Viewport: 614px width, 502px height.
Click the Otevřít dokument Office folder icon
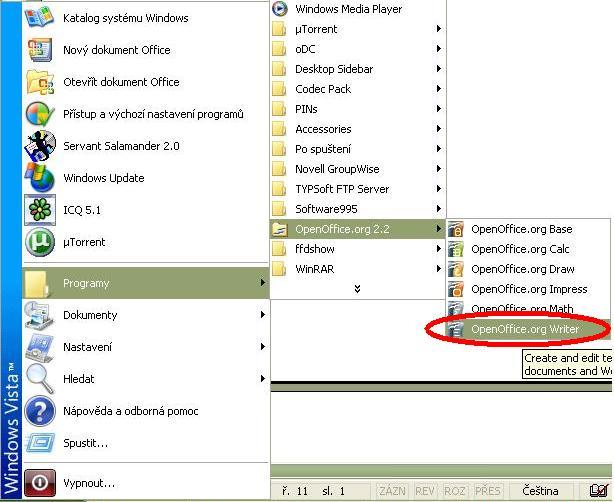coord(40,82)
